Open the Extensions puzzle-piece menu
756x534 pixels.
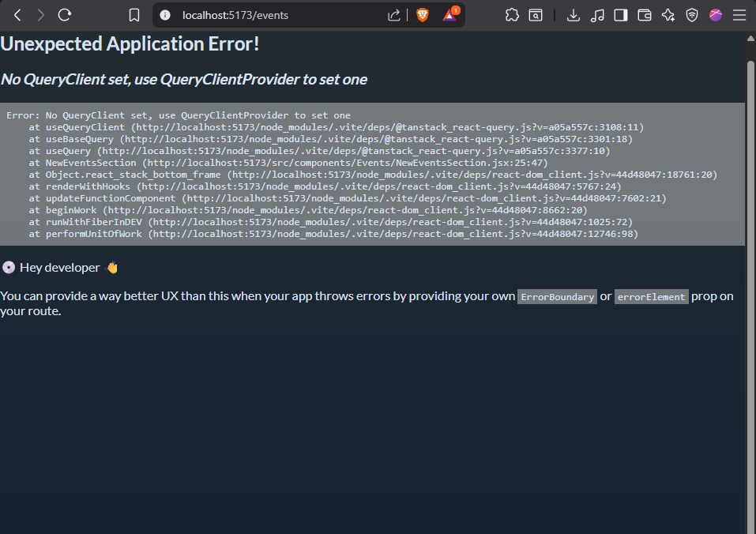512,15
